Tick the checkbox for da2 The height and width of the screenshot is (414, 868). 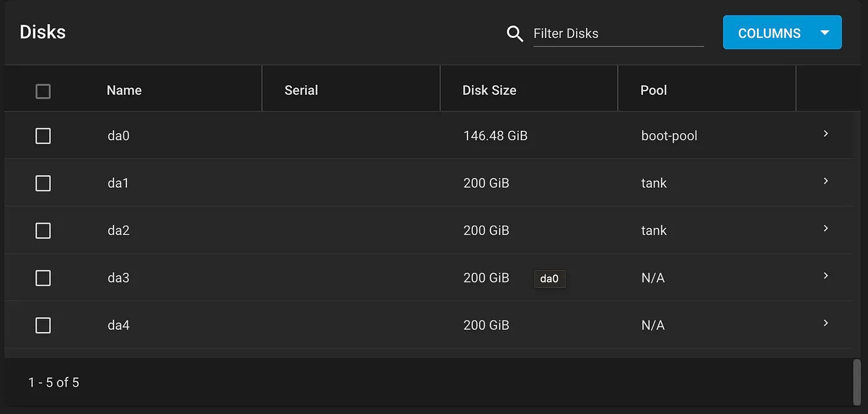43,231
